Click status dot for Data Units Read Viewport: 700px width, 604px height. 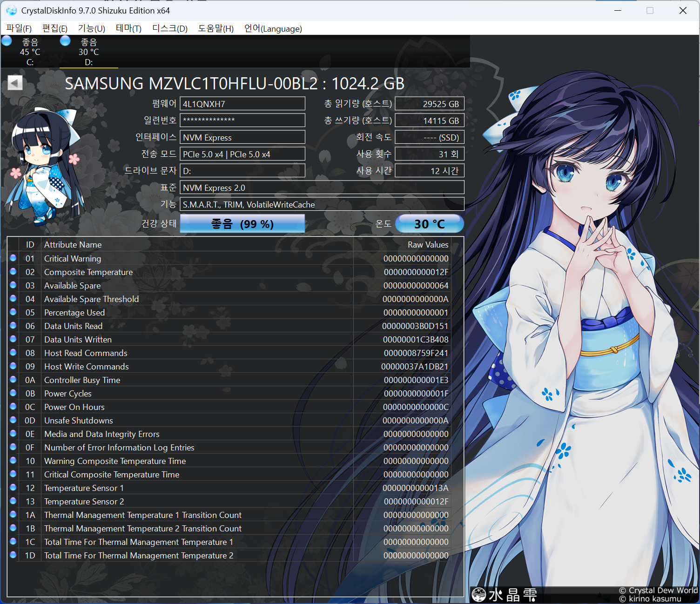[13, 325]
